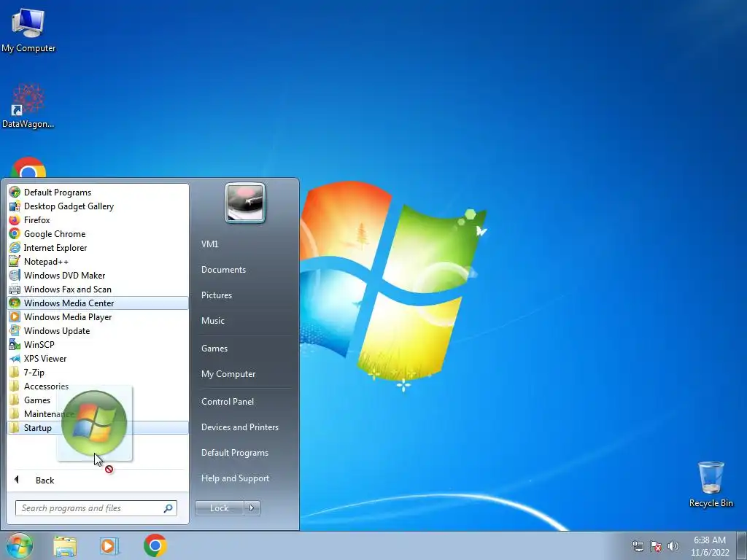Open Control Panel
The height and width of the screenshot is (560, 747).
tap(228, 402)
